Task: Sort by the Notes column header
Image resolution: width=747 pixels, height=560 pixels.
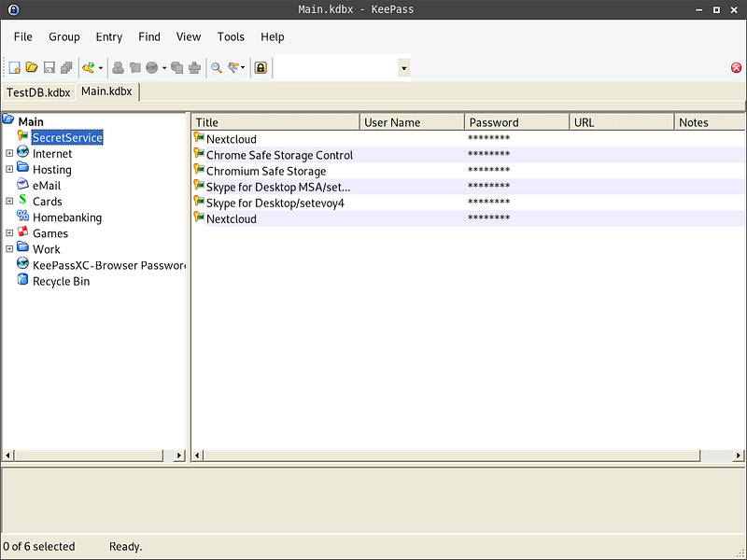Action: [710, 122]
